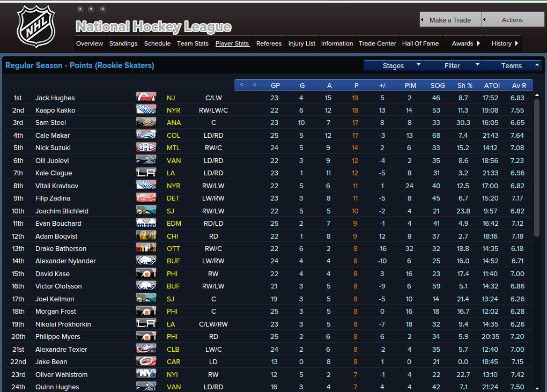Open the COL team link
This screenshot has width=547, height=392.
coord(173,135)
